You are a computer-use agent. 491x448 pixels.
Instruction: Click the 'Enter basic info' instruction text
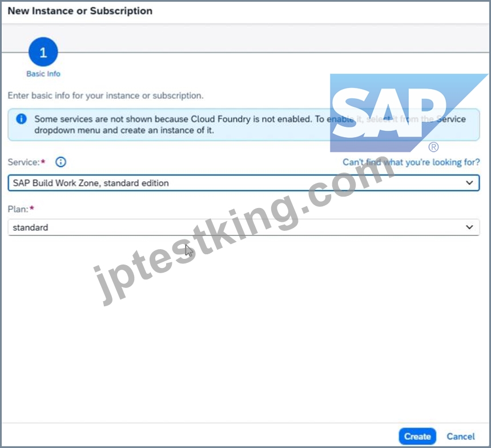[106, 95]
